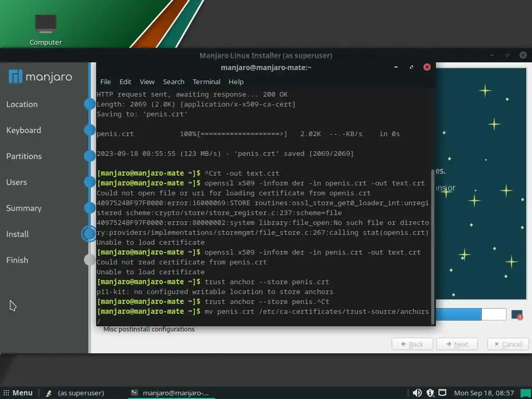Open the Menu launcher on the panel
This screenshot has width=532, height=399.
18,393
